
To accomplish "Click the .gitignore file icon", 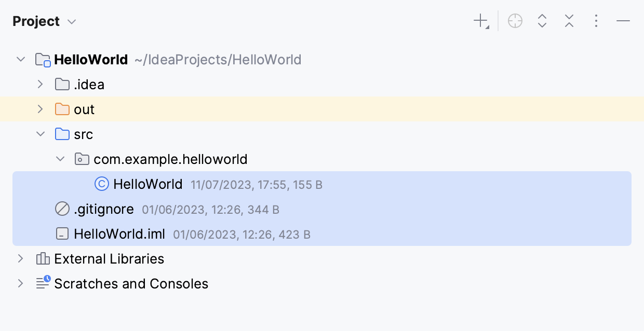I will point(62,209).
